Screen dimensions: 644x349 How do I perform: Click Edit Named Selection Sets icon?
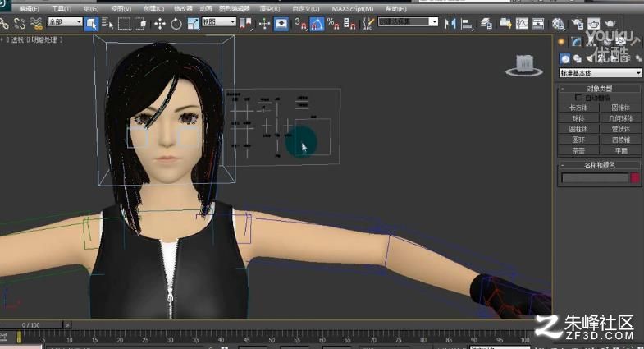click(x=369, y=24)
